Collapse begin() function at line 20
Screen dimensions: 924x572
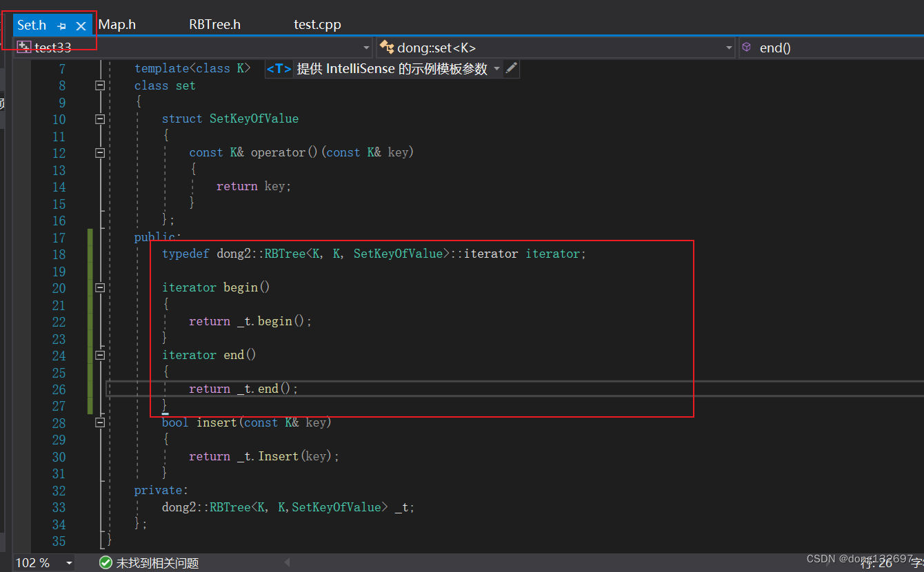point(100,287)
